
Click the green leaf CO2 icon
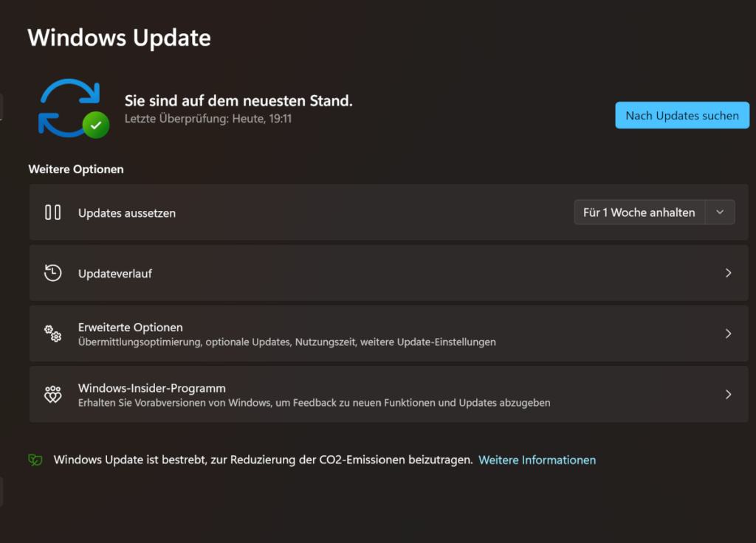coord(35,460)
